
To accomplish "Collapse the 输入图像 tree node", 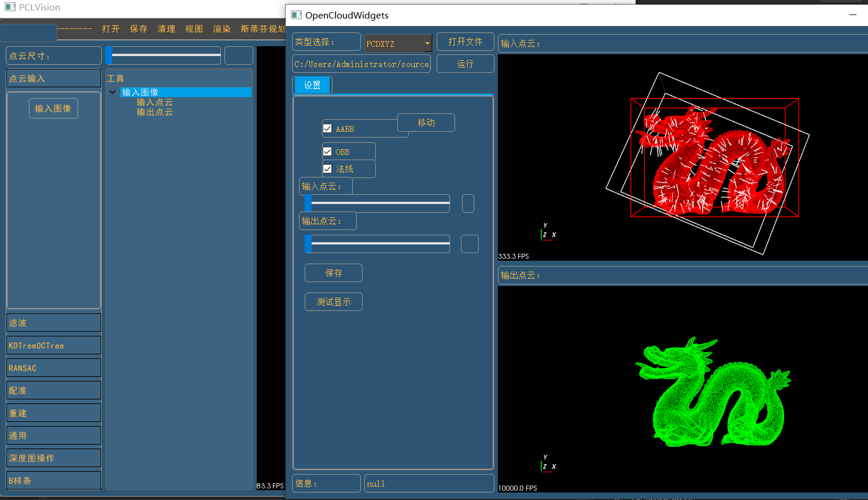I will [x=113, y=92].
